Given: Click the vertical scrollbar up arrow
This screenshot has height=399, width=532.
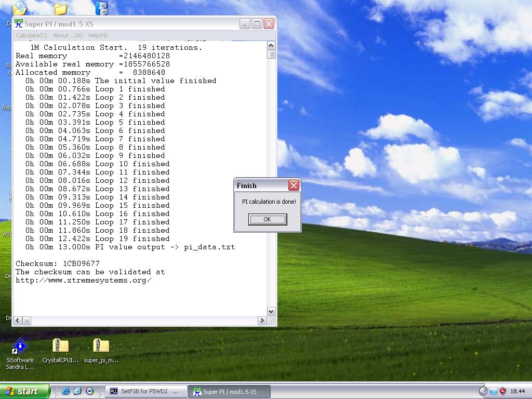Looking at the screenshot, I should click(271, 46).
